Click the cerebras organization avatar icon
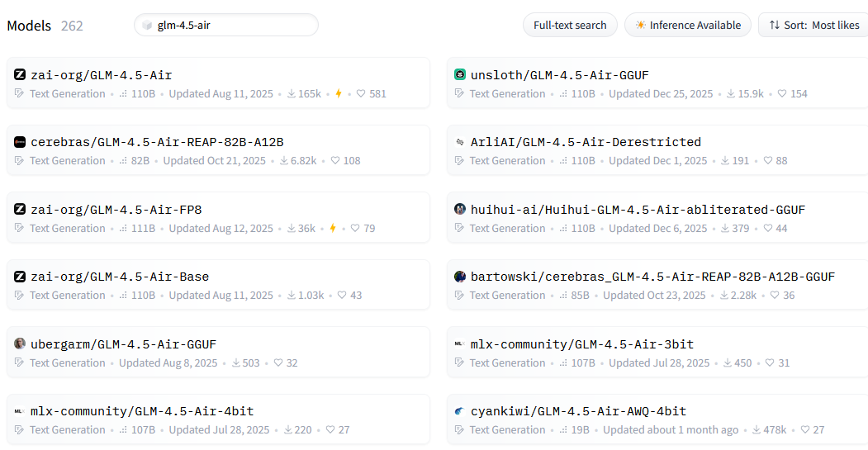 coord(20,142)
